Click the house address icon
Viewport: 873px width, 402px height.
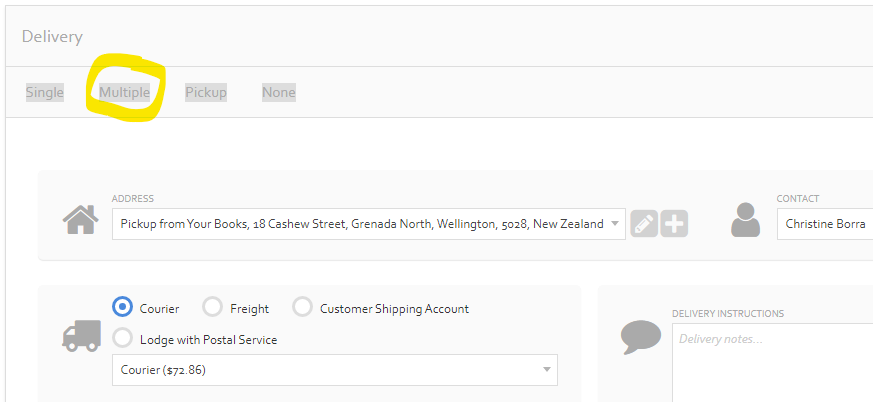81,219
